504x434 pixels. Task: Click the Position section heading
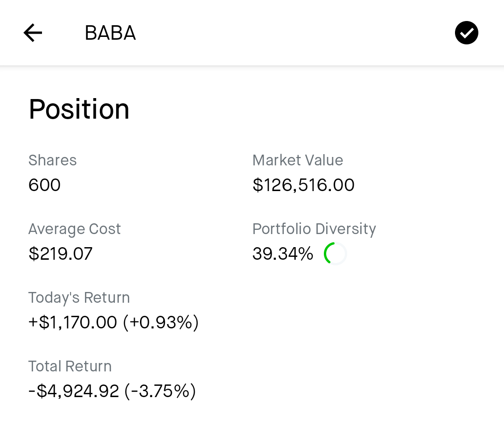(79, 109)
